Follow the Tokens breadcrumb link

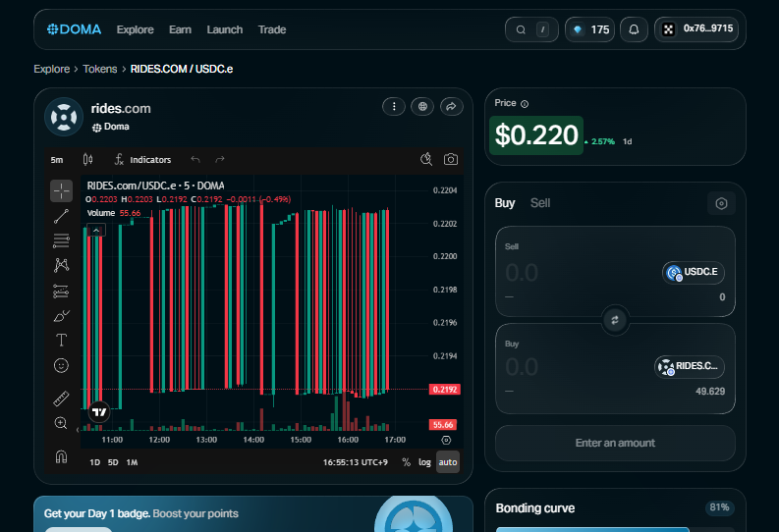point(100,69)
